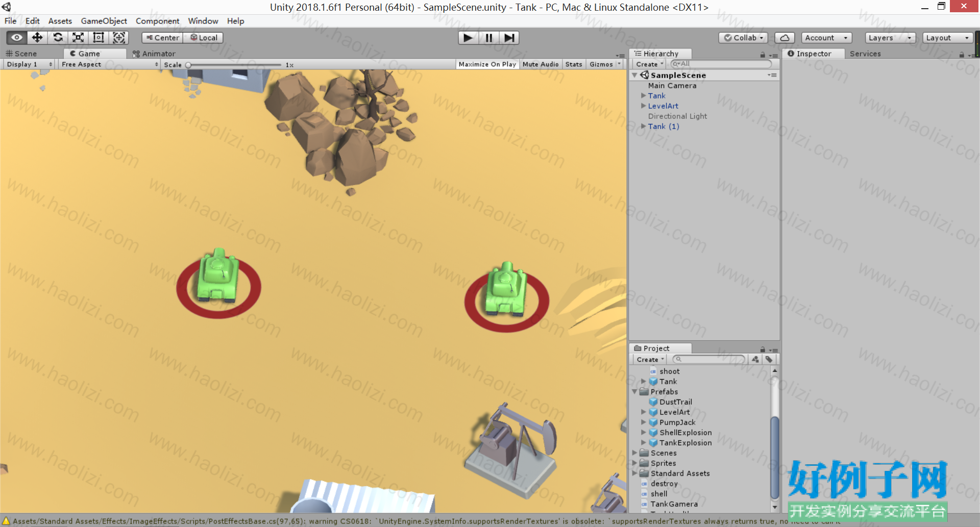Click the Play button
The image size is (980, 527).
[x=468, y=38]
